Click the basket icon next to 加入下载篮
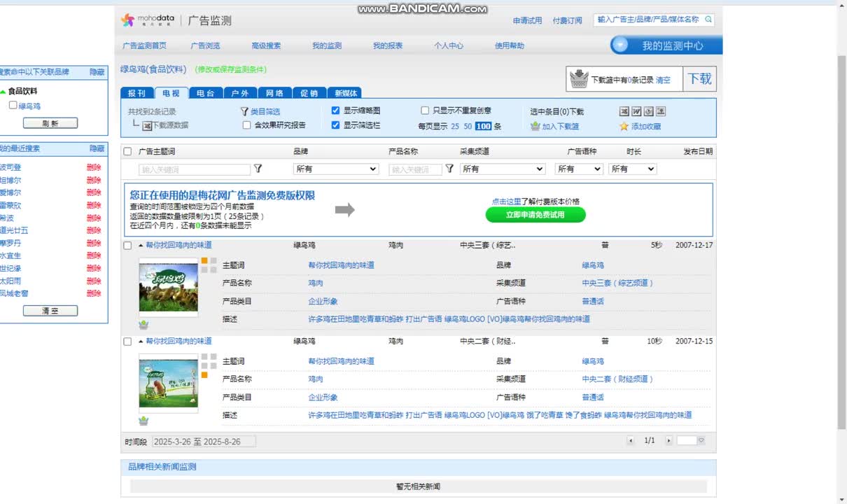The height and width of the screenshot is (504, 847). [535, 126]
